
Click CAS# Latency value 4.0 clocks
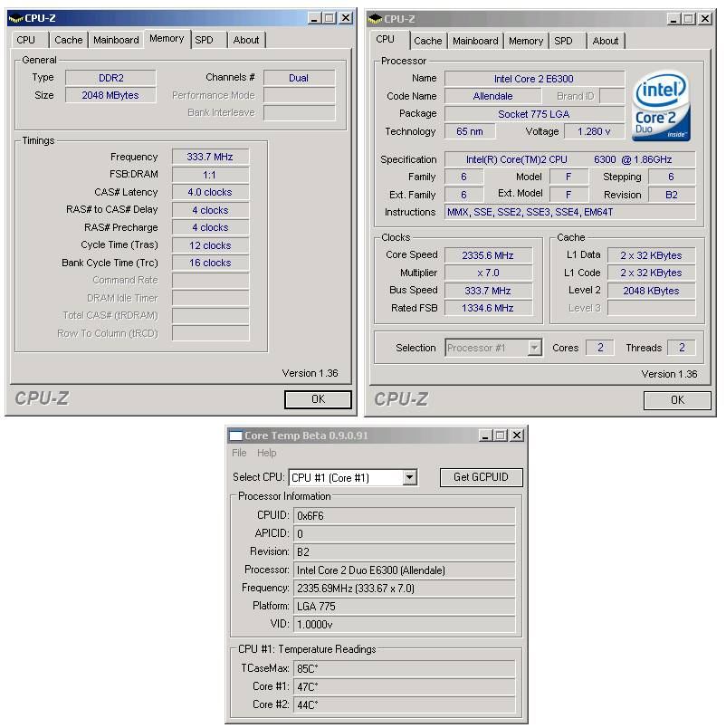point(210,192)
